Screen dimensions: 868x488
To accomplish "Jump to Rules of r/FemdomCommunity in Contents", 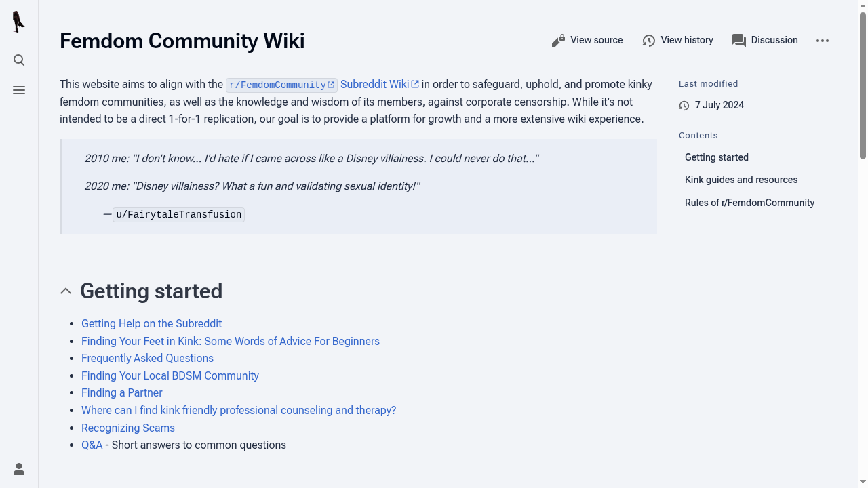I will [749, 203].
